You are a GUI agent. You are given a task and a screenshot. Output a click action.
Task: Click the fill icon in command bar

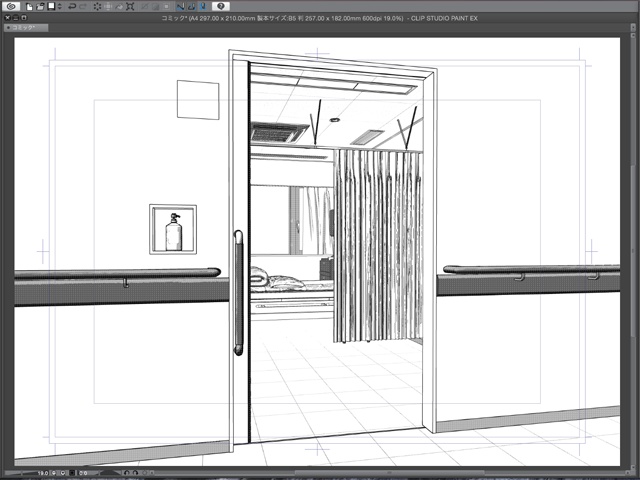[x=119, y=7]
